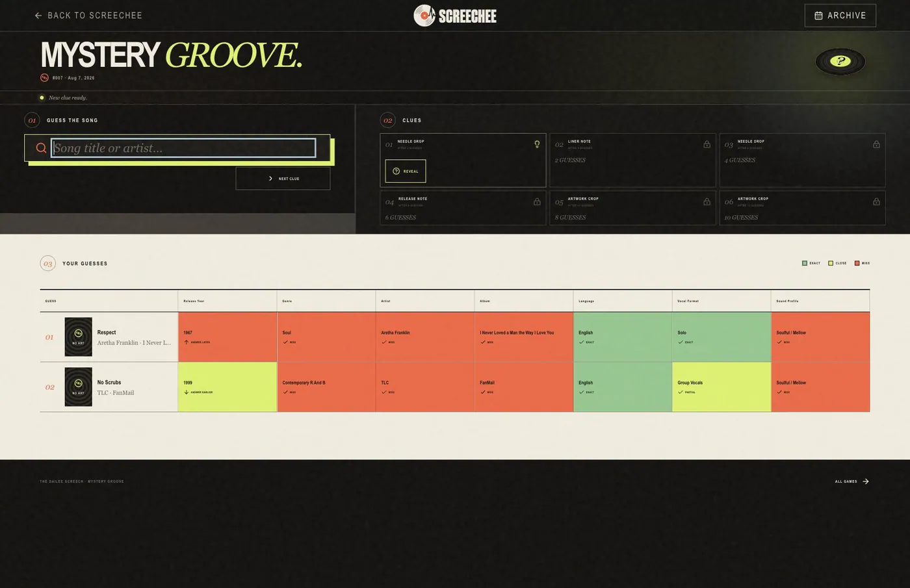Click the lock icon on Release Note clue
910x588 pixels.
pos(537,201)
